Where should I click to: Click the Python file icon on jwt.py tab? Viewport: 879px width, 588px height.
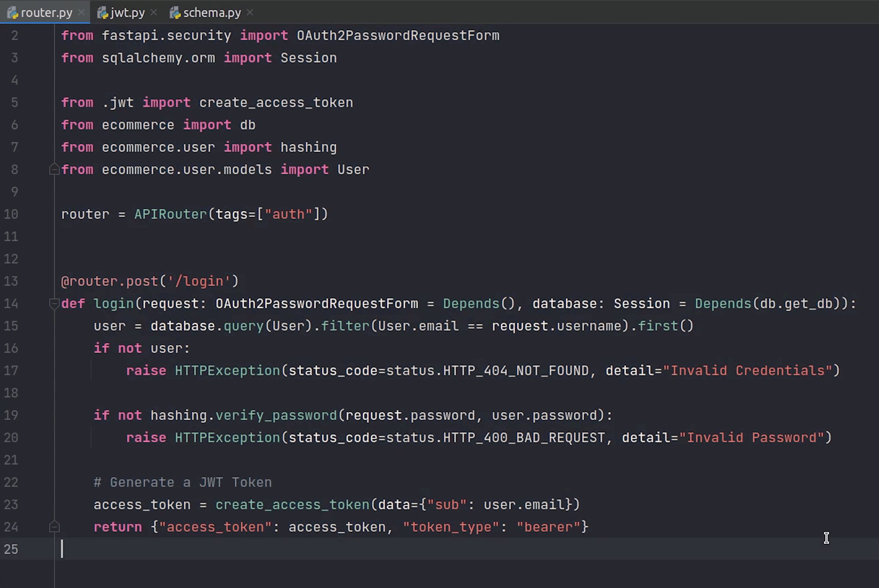point(102,14)
